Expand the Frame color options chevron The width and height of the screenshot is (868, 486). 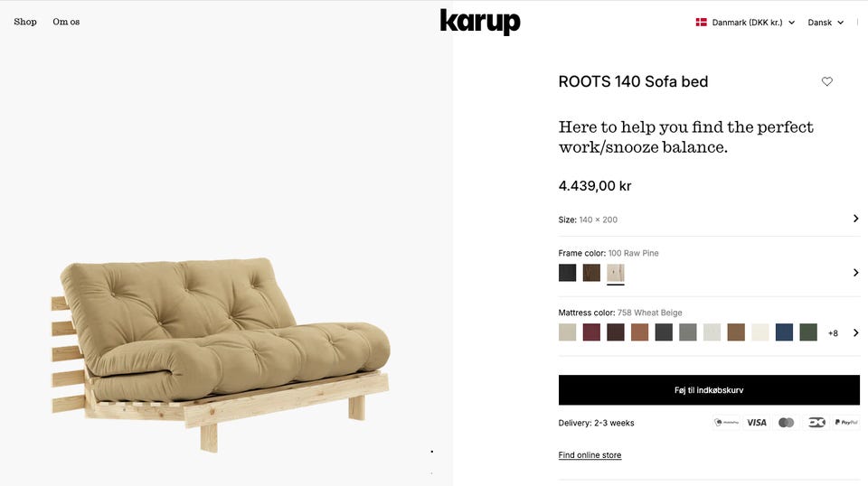click(x=856, y=273)
